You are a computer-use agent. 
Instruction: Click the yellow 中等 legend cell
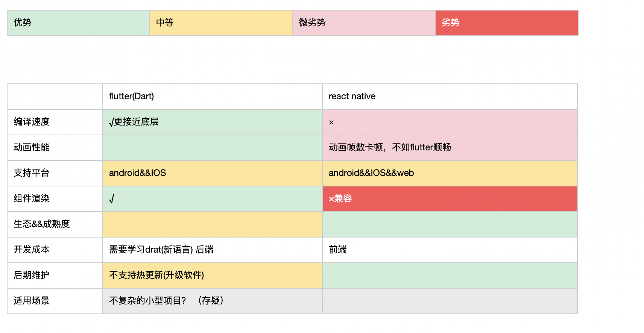[x=221, y=23]
